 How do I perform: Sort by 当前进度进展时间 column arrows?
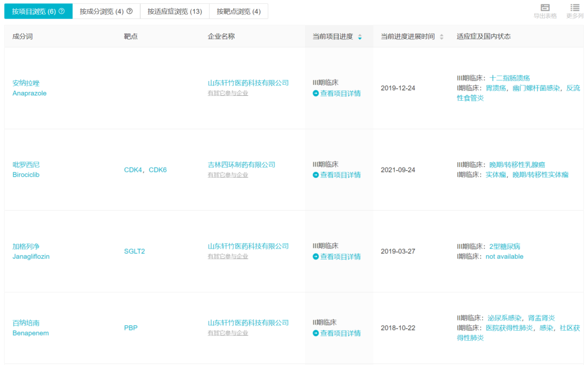(442, 37)
